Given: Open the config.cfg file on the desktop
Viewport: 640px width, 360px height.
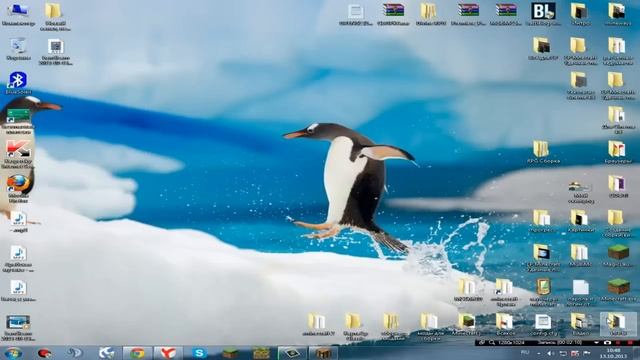Looking at the screenshot, I should [543, 325].
